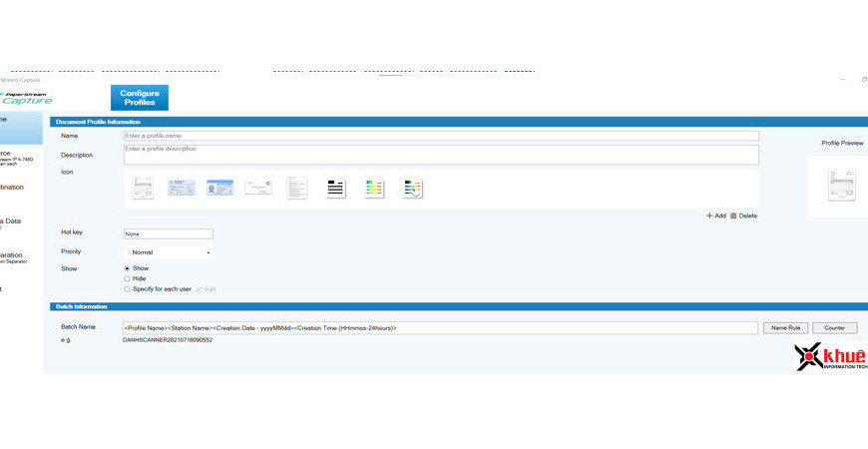
Task: Click Add to add an icon
Action: (x=716, y=216)
